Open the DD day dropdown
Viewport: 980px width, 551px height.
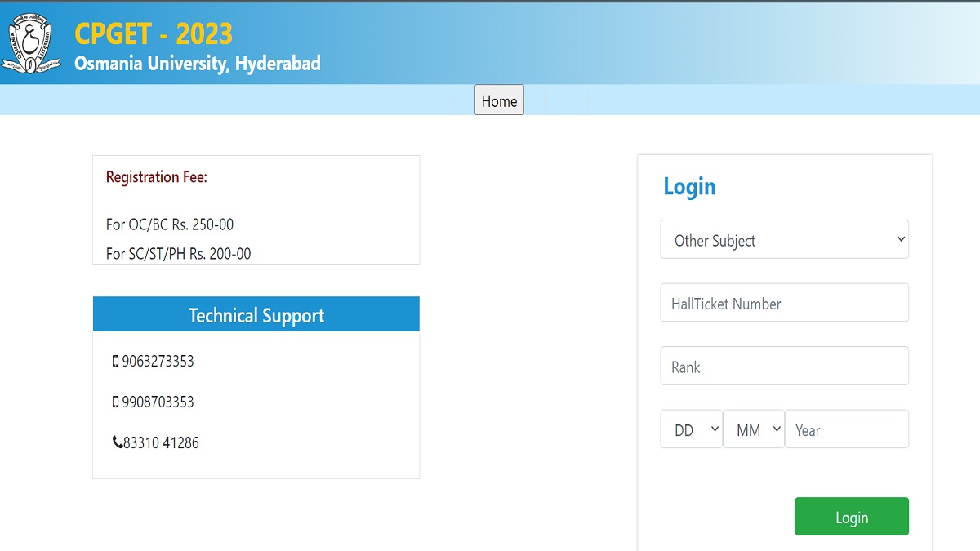[x=691, y=429]
